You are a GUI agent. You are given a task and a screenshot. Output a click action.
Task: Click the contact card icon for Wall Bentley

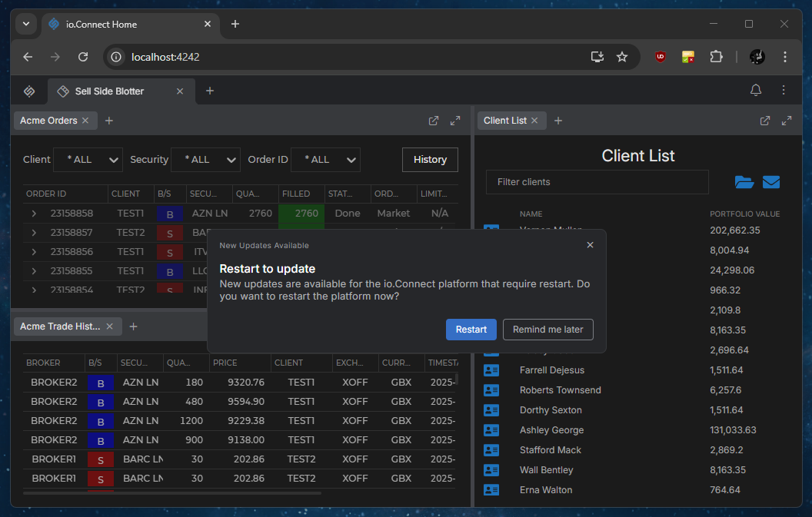coord(491,470)
